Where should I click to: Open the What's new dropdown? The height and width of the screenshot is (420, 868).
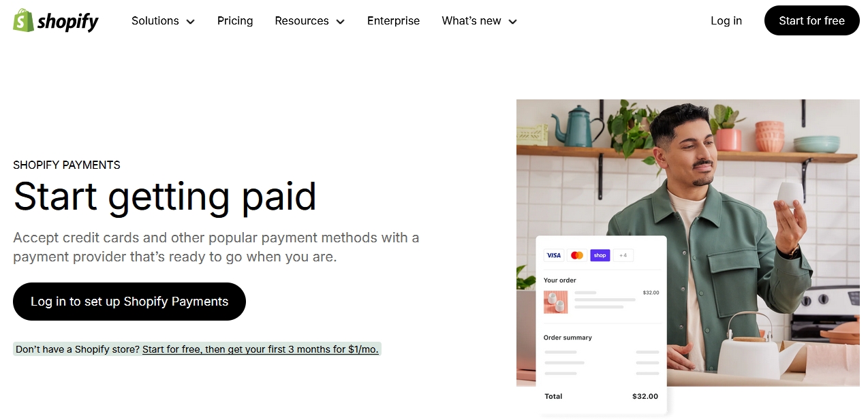479,21
